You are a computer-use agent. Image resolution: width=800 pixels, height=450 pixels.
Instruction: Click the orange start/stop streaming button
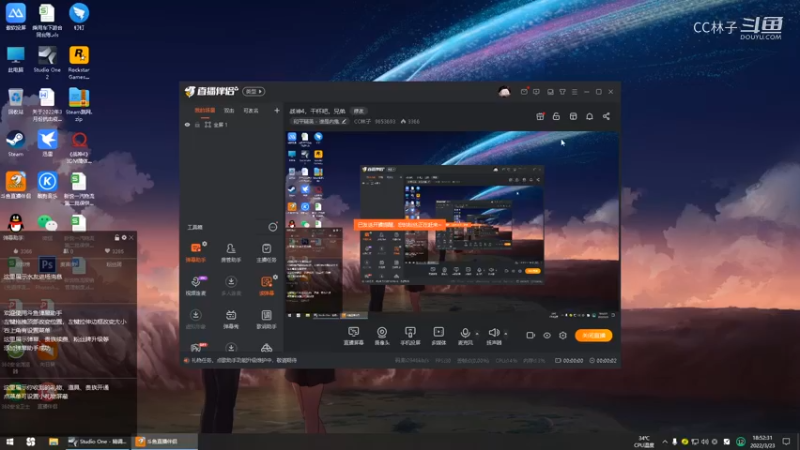click(x=594, y=335)
